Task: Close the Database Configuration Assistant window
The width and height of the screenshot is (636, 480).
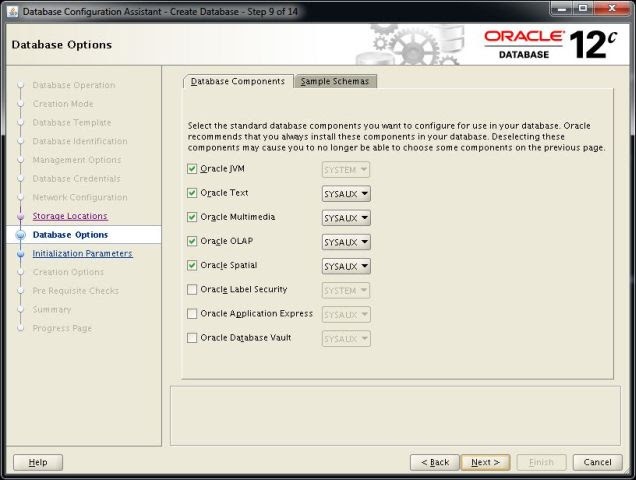Action: click(x=612, y=9)
